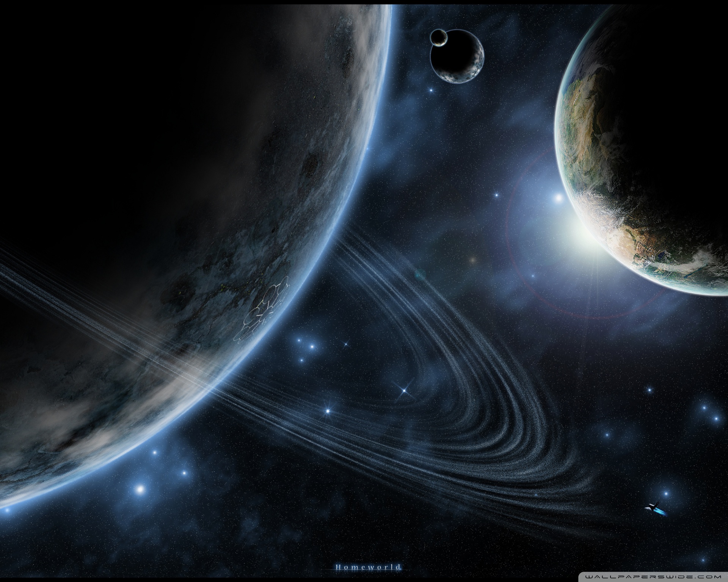Click the "Homeworld" caption text
The image size is (728, 582).
[368, 567]
